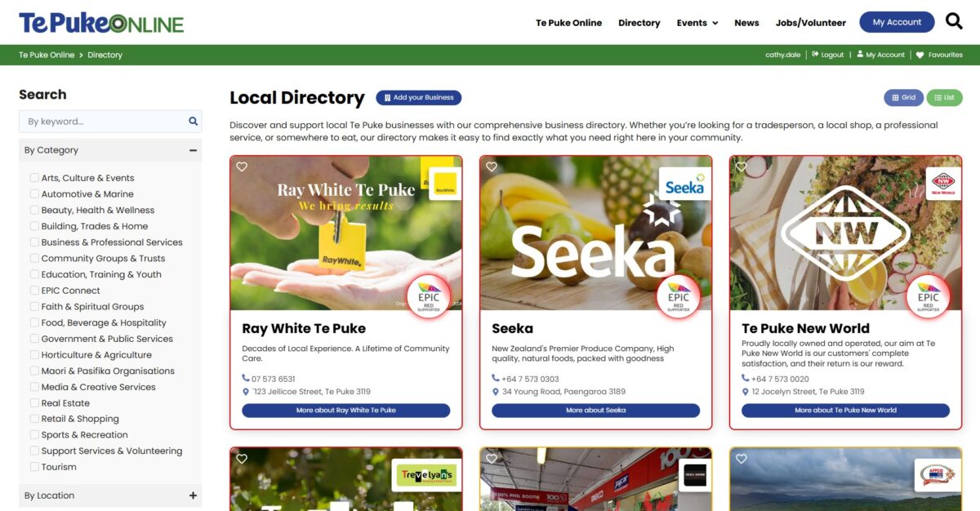Click EPIC Red Supporter badge on Seeka

[679, 296]
